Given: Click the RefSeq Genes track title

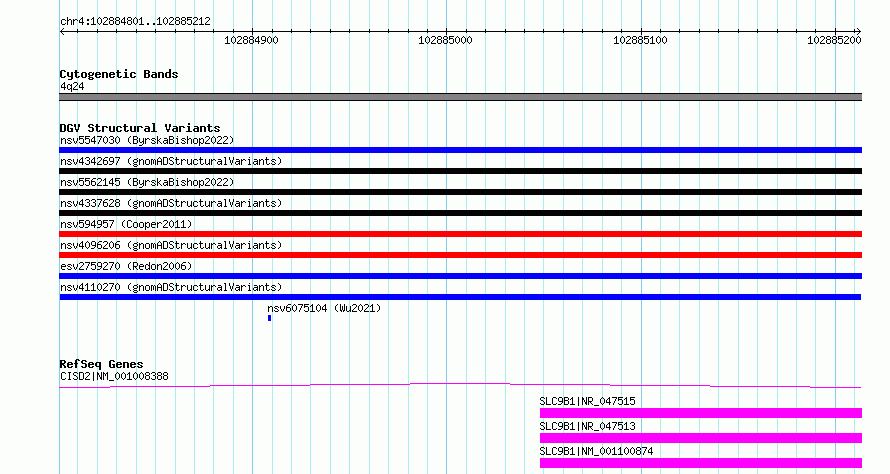Looking at the screenshot, I should 101,364.
